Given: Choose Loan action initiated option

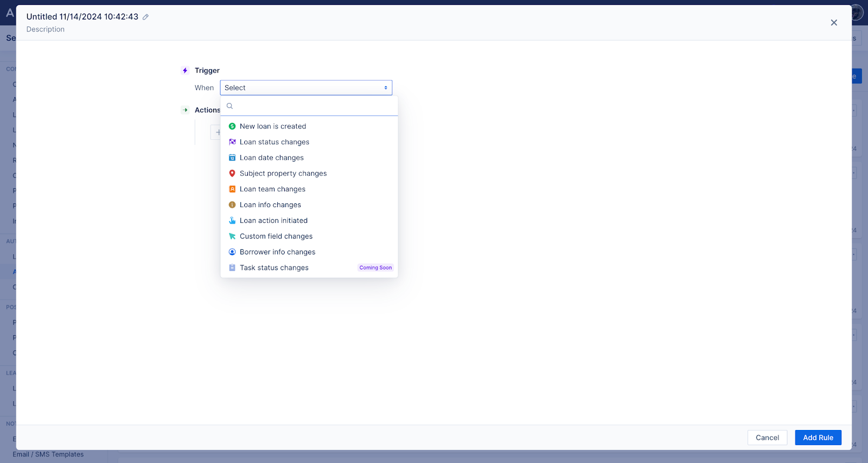Looking at the screenshot, I should click(309, 221).
